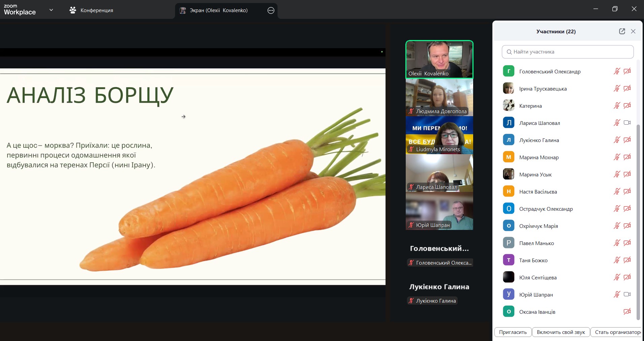Click camera icon for Юрій Шапран

tap(627, 295)
